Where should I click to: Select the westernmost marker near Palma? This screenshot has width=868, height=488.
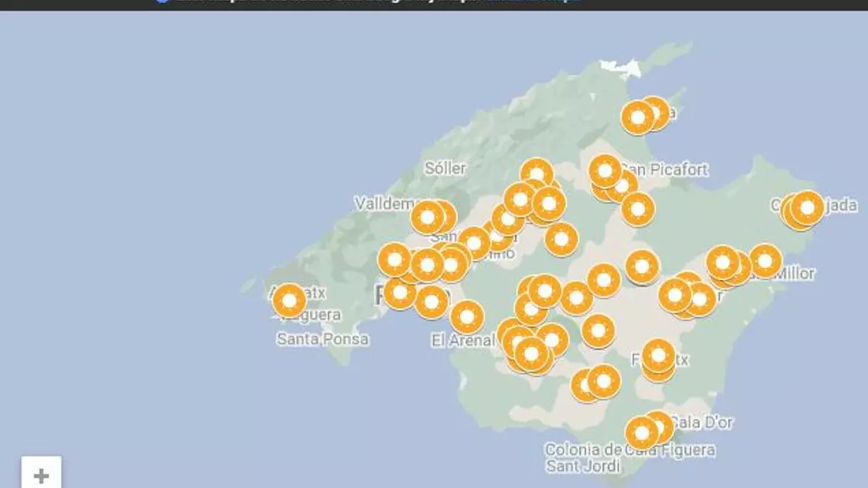click(395, 260)
